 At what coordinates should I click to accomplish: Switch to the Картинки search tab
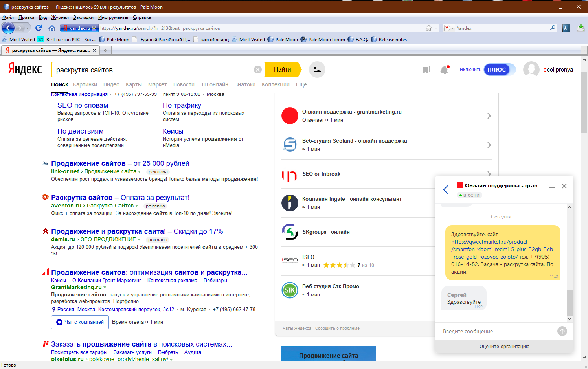click(85, 84)
